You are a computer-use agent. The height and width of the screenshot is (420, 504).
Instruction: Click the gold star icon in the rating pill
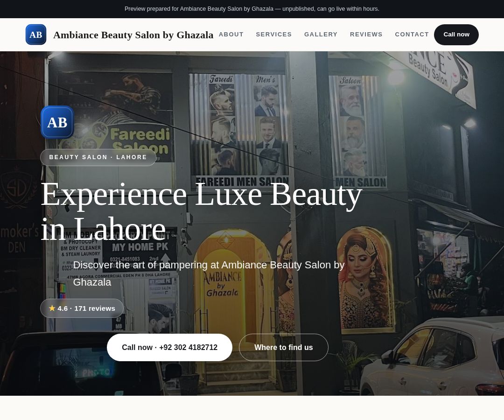[x=52, y=308]
